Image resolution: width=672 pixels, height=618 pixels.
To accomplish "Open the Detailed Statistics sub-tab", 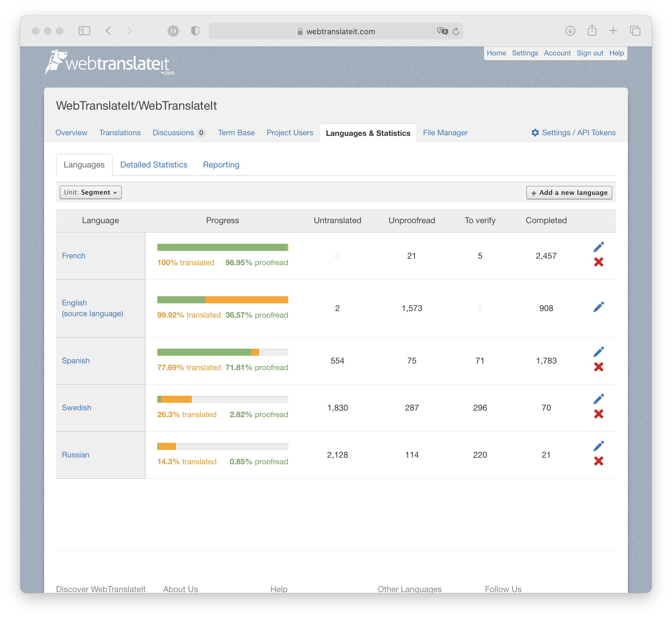I will (x=154, y=164).
